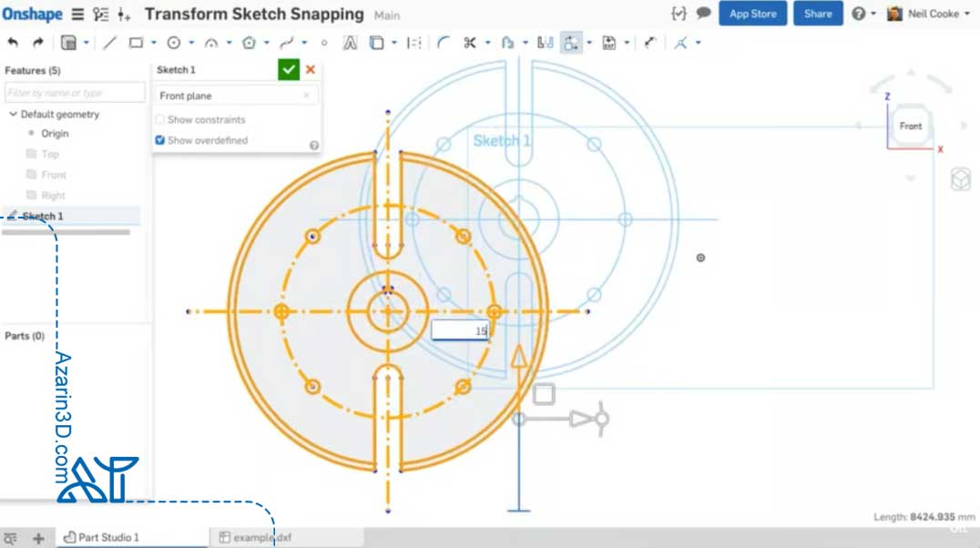
Task: Click the Onshape logo
Action: click(33, 14)
